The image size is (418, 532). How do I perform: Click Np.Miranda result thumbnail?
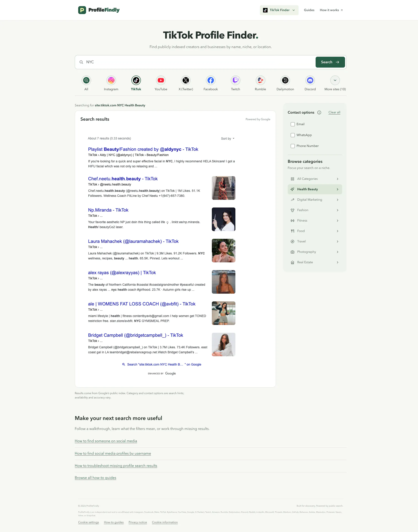223,219
